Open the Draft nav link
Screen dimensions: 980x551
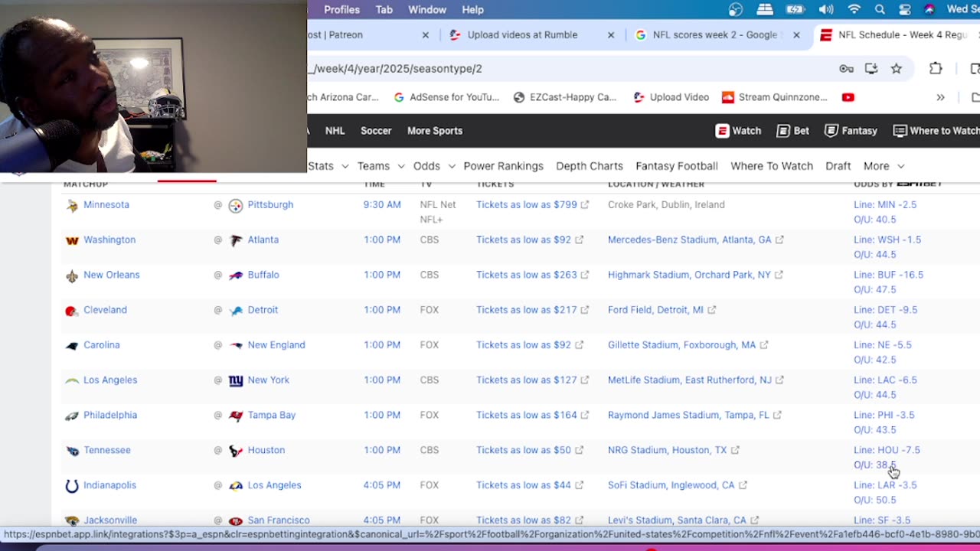click(838, 166)
